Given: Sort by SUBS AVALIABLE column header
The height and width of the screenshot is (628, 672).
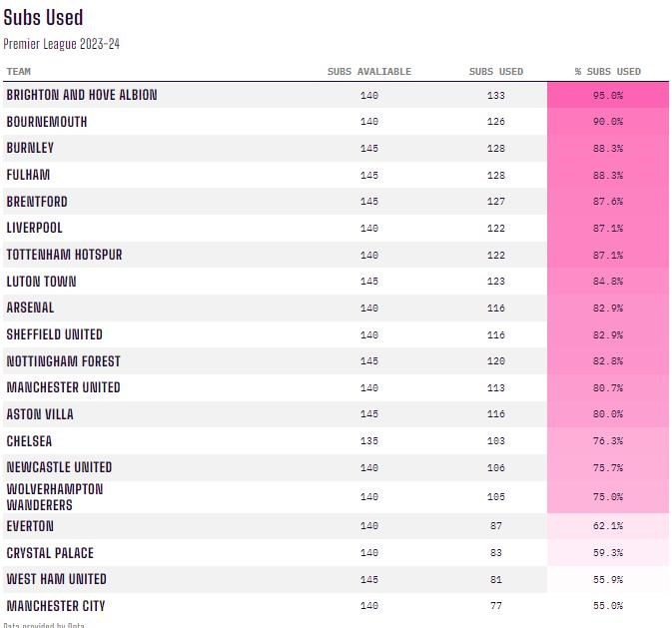Looking at the screenshot, I should tap(368, 72).
